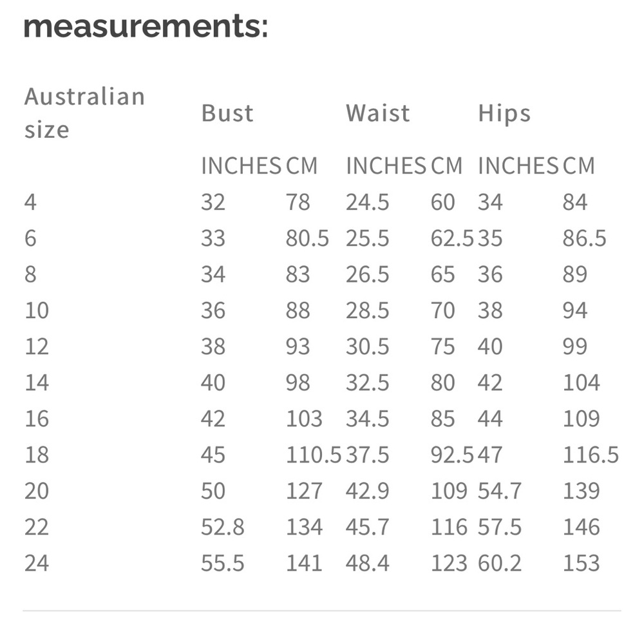644x644 pixels.
Task: Click the Waist column header
Action: [377, 113]
